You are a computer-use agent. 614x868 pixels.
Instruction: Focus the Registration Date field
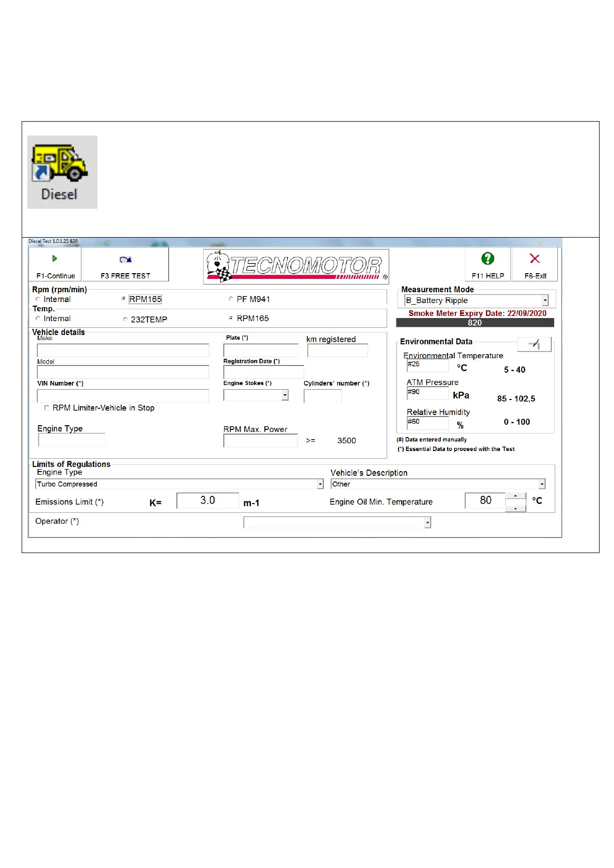click(x=264, y=372)
